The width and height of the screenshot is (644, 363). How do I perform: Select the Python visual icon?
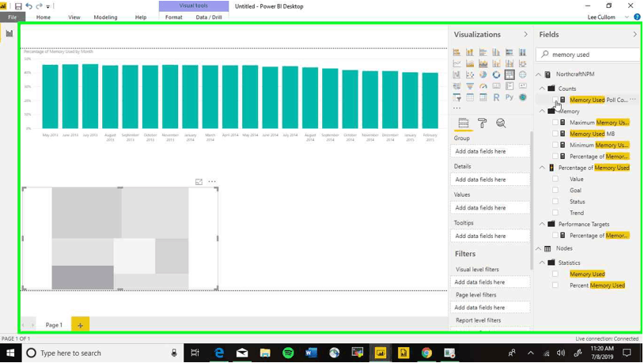510,97
